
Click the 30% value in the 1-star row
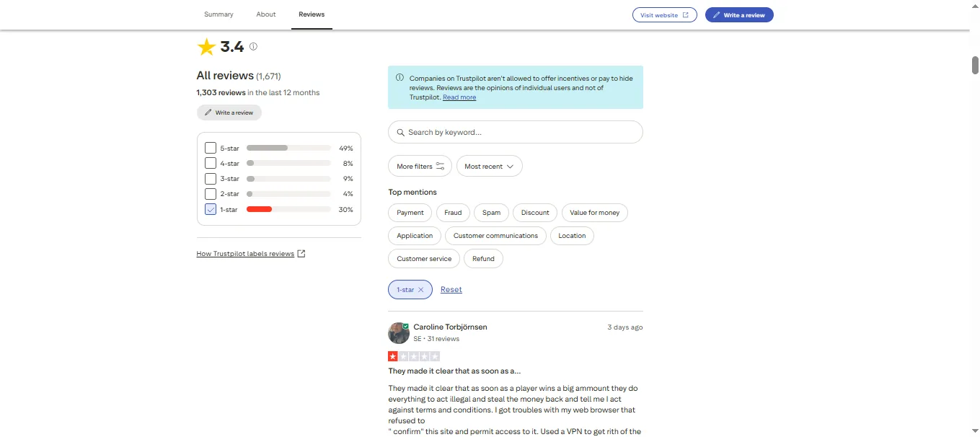coord(346,210)
